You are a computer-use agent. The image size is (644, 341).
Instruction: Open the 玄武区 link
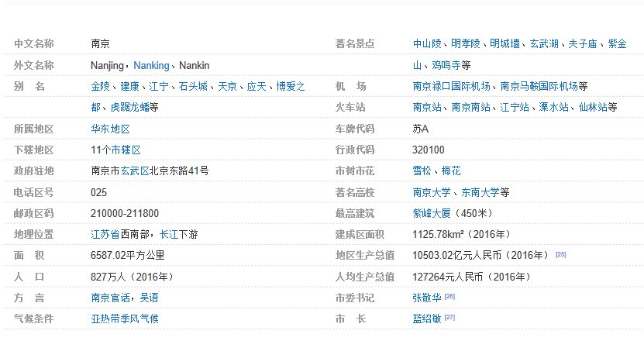click(135, 171)
